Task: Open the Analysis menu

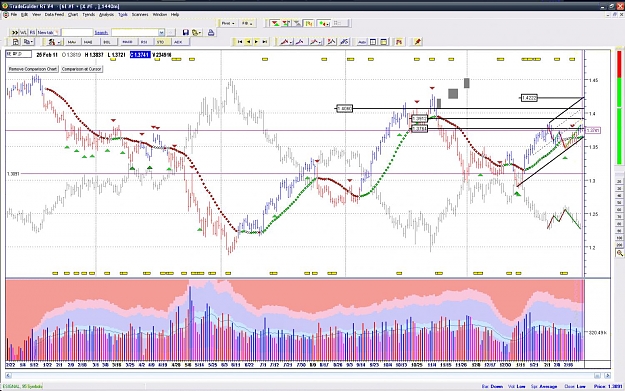Action: tap(106, 14)
